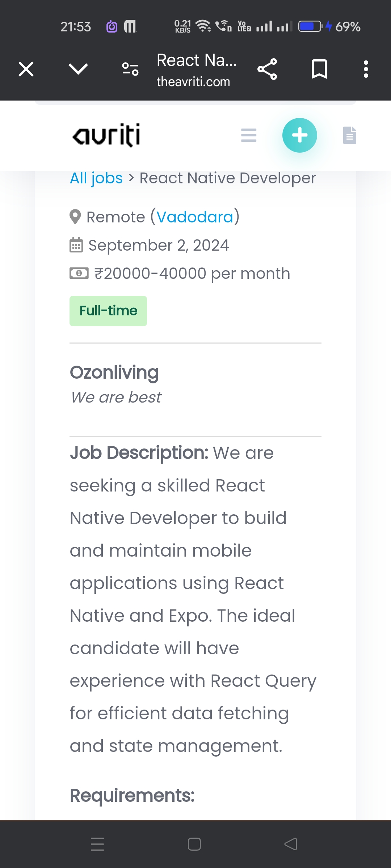Tap the September 2, 2024 posting date
This screenshot has height=868, width=391.
[159, 246]
